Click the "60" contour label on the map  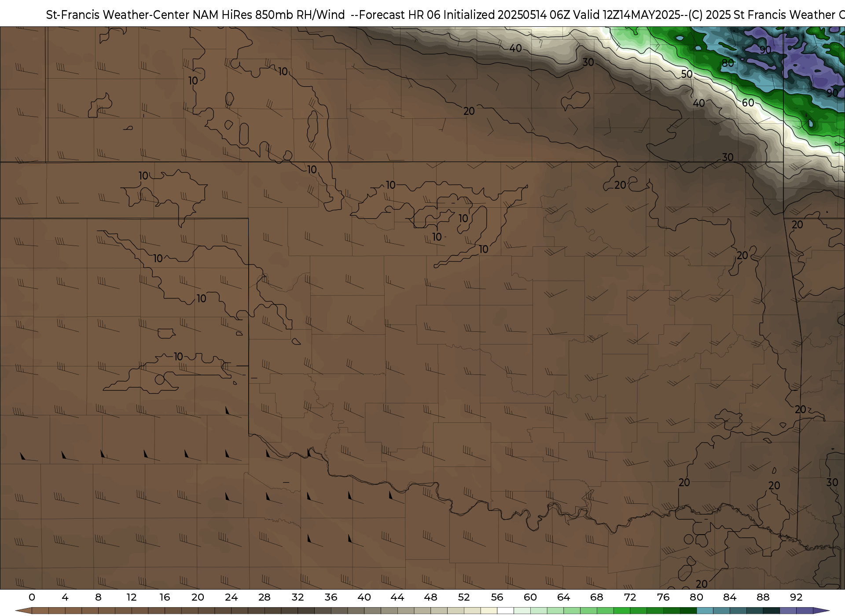coord(748,103)
